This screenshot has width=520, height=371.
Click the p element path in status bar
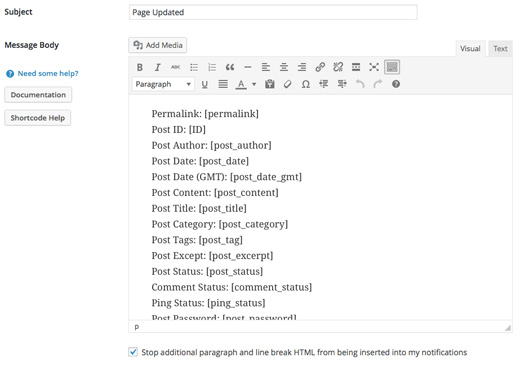click(137, 327)
